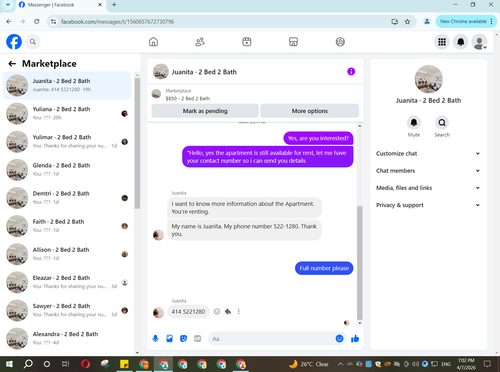Expand Customize chat section
Screen dimensions: 500x372
[x=428, y=153]
